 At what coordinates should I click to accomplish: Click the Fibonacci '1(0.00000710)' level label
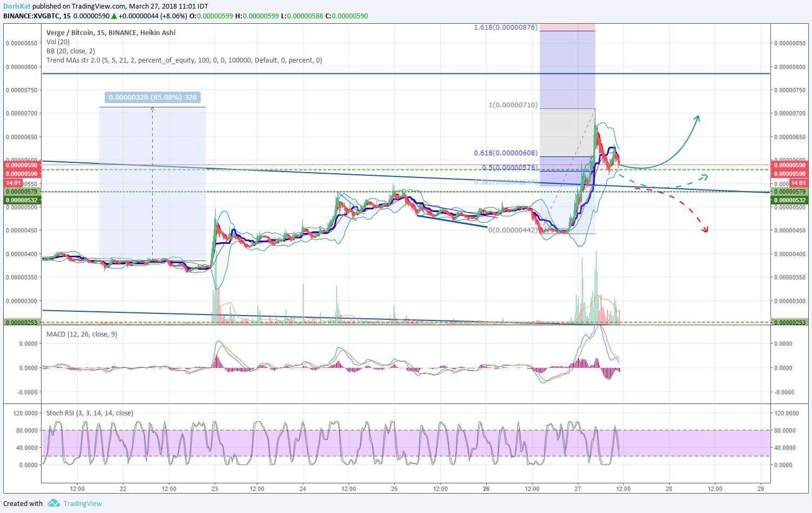coord(513,105)
